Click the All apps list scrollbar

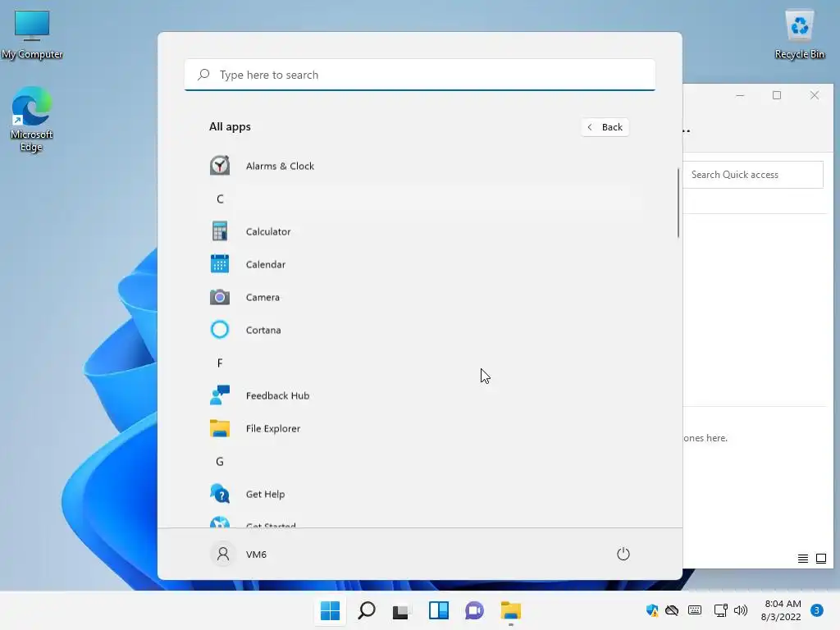(678, 203)
